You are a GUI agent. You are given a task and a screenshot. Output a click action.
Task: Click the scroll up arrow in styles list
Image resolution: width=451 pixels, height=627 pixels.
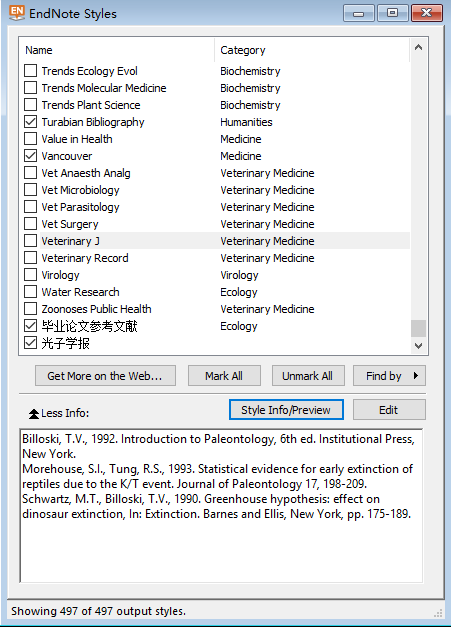pyautogui.click(x=419, y=48)
